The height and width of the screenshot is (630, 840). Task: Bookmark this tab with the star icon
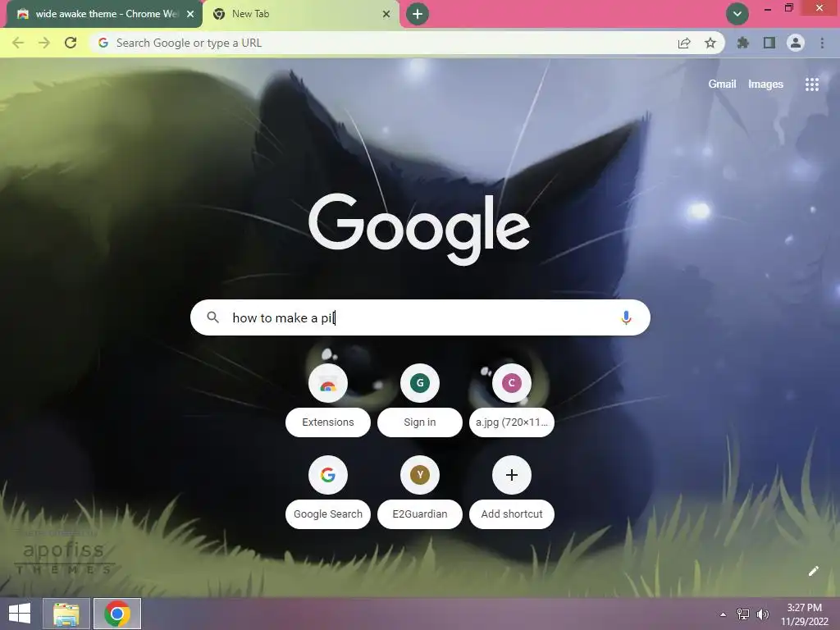(x=710, y=43)
